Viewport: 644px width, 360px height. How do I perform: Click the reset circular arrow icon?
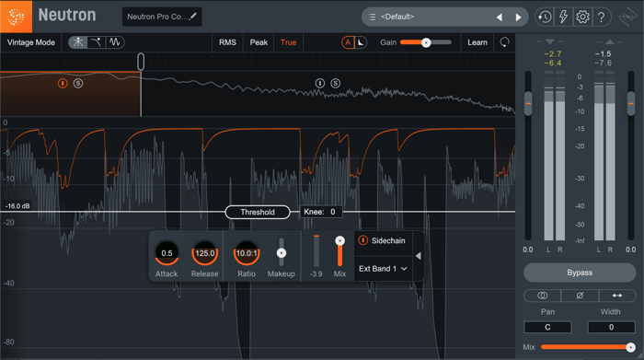(504, 42)
